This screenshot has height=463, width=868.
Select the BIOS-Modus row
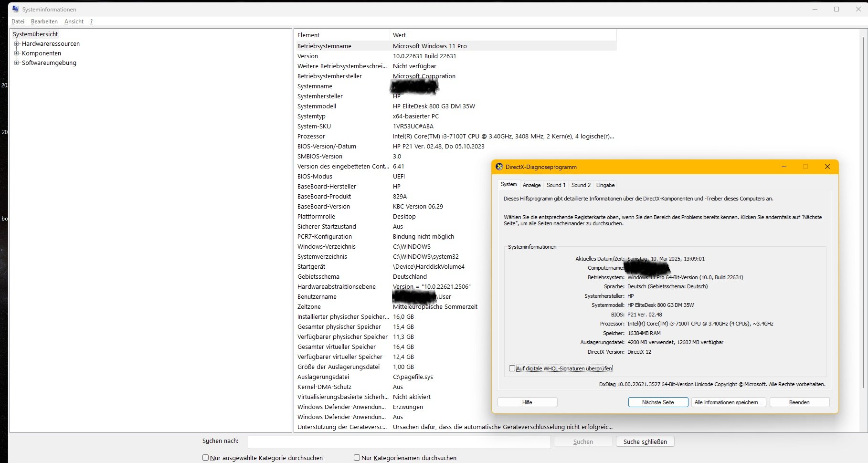393,176
